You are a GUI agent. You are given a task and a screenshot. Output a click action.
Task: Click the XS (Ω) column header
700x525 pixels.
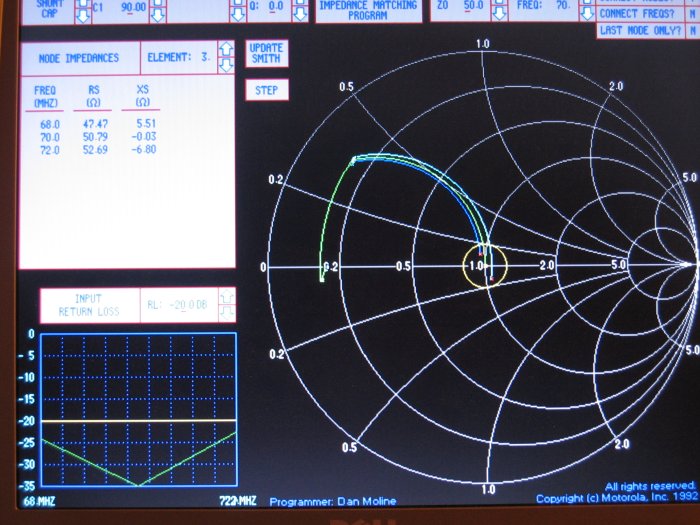[142, 96]
